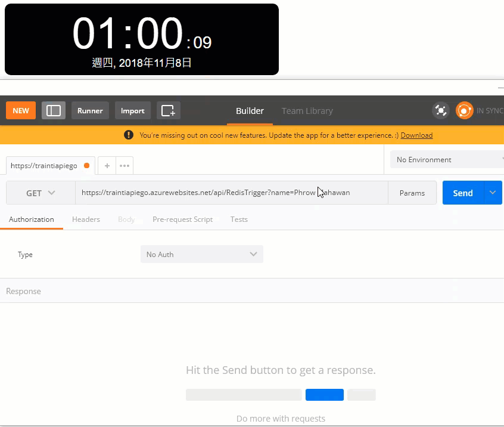This screenshot has height=427, width=504.
Task: Click the Params button
Action: (412, 193)
